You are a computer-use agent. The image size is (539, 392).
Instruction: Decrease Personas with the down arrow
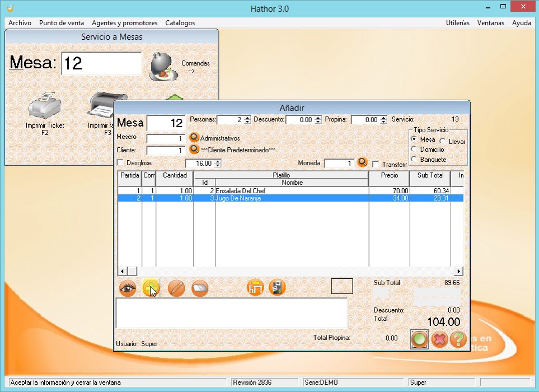[x=247, y=122]
